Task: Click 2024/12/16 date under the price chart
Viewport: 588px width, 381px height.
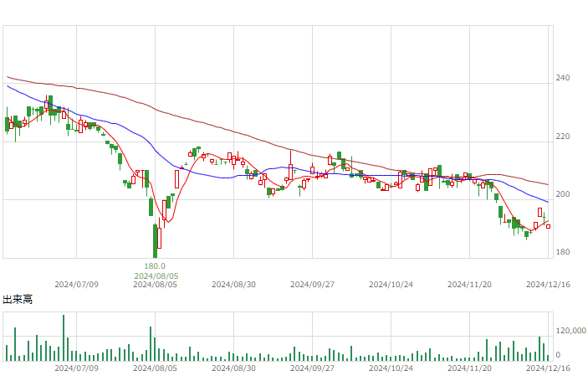Action: click(x=548, y=285)
